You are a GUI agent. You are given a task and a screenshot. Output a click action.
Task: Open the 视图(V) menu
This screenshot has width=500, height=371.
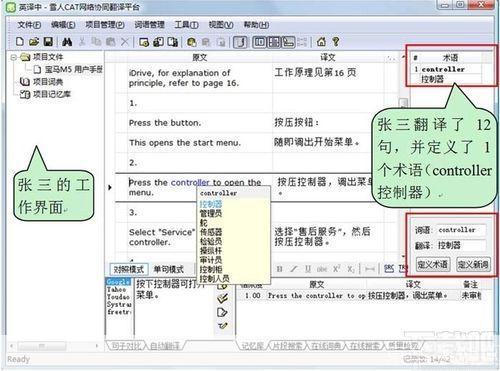(221, 25)
